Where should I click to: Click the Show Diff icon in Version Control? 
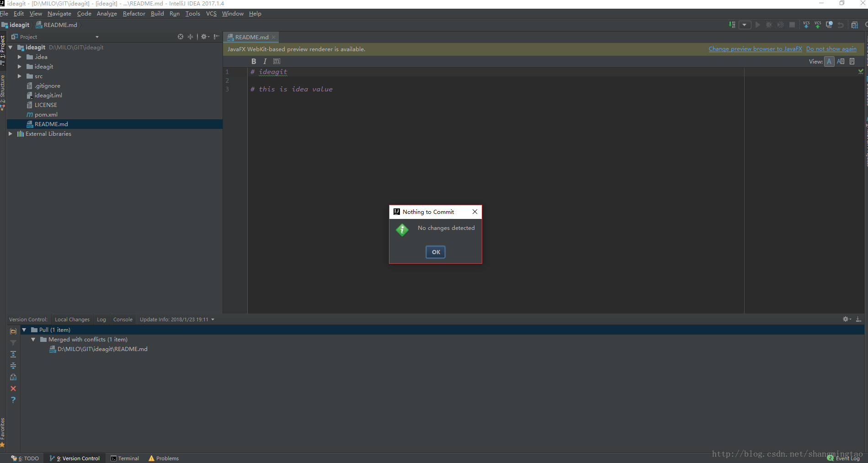coord(13,377)
